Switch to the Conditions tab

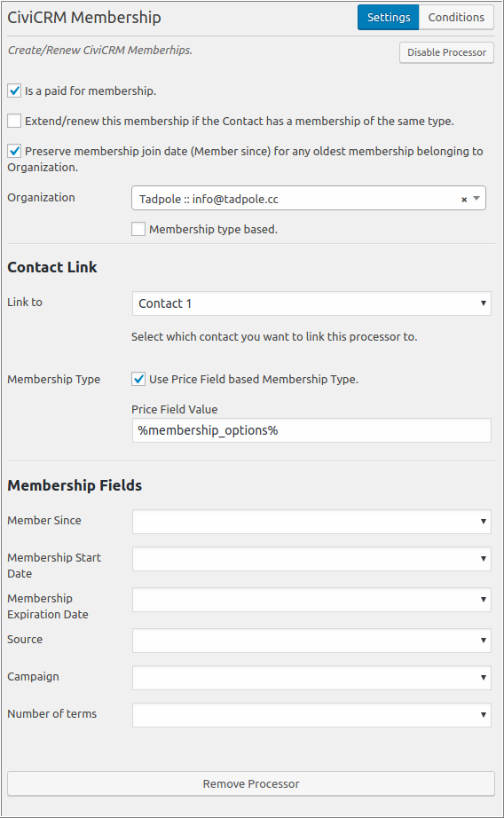(456, 17)
